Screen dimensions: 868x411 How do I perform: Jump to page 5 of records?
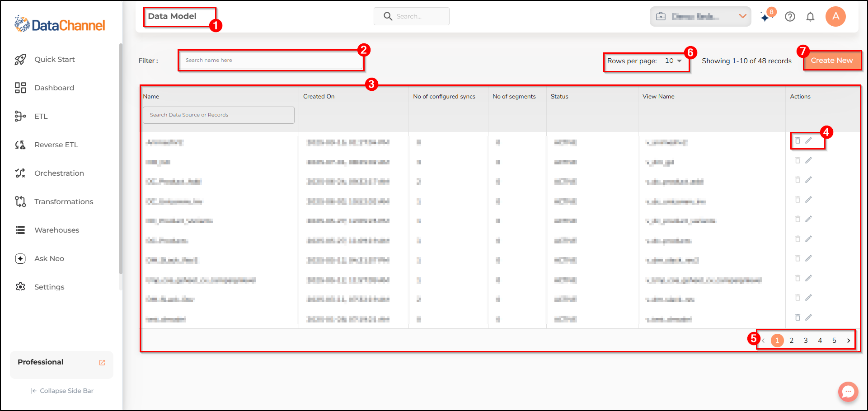click(834, 341)
